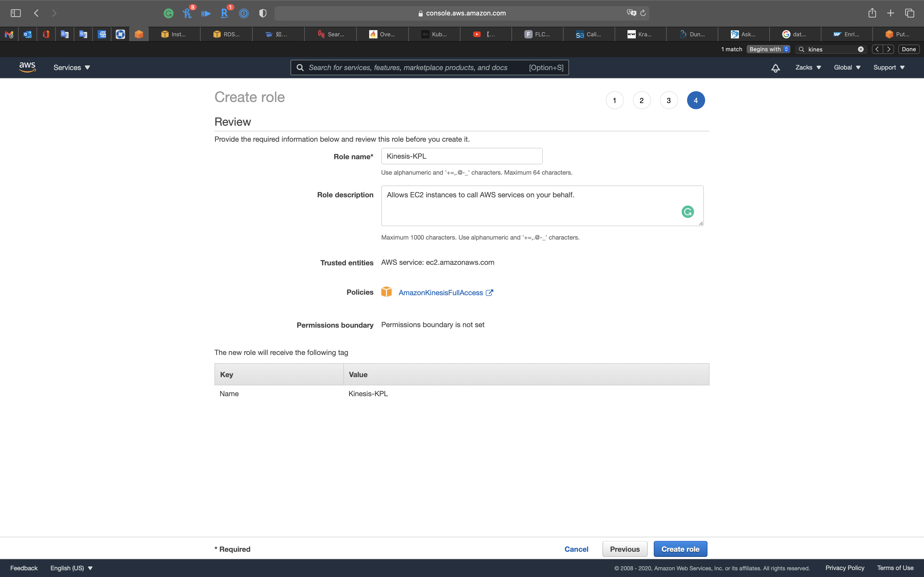Open the Zacks account dropdown

(x=808, y=67)
